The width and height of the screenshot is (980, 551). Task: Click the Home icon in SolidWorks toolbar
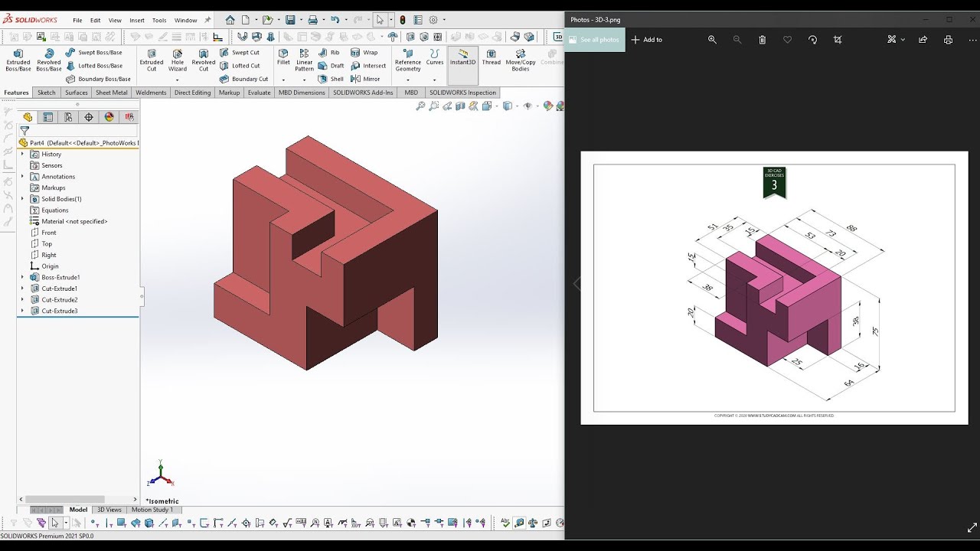pos(230,20)
